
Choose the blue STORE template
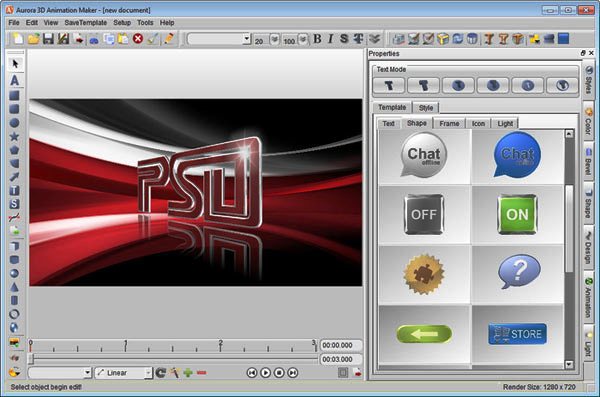pos(517,334)
